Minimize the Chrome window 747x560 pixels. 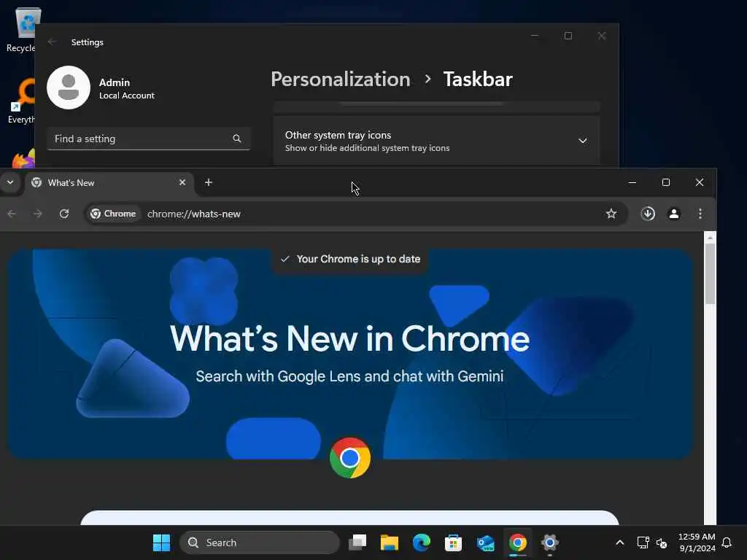point(632,182)
